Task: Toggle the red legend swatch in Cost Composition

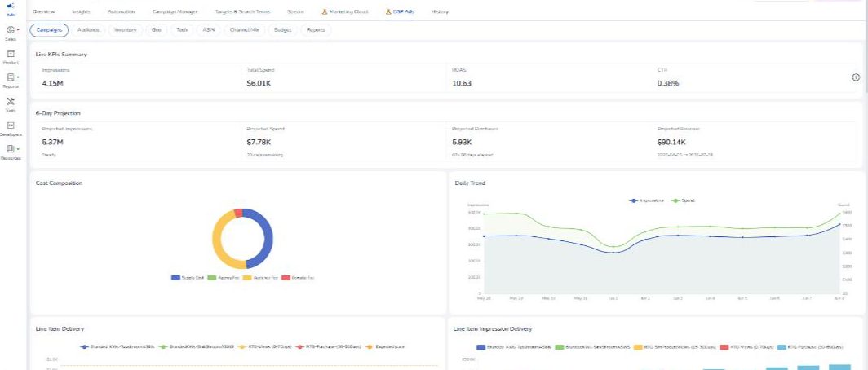Action: tap(286, 278)
